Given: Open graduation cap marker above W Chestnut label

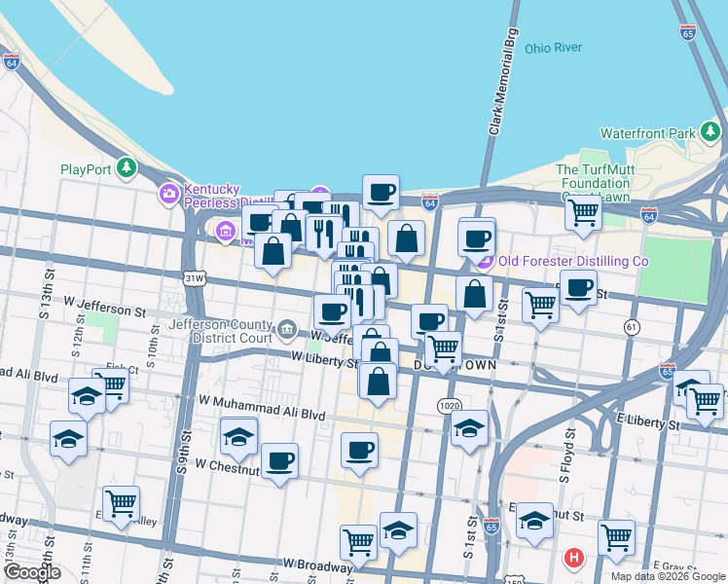Looking at the screenshot, I should click(238, 438).
